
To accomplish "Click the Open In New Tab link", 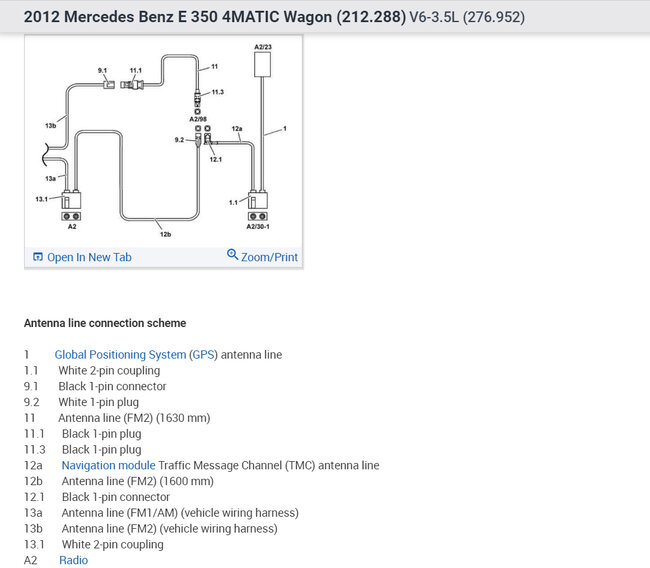I will 89,257.
